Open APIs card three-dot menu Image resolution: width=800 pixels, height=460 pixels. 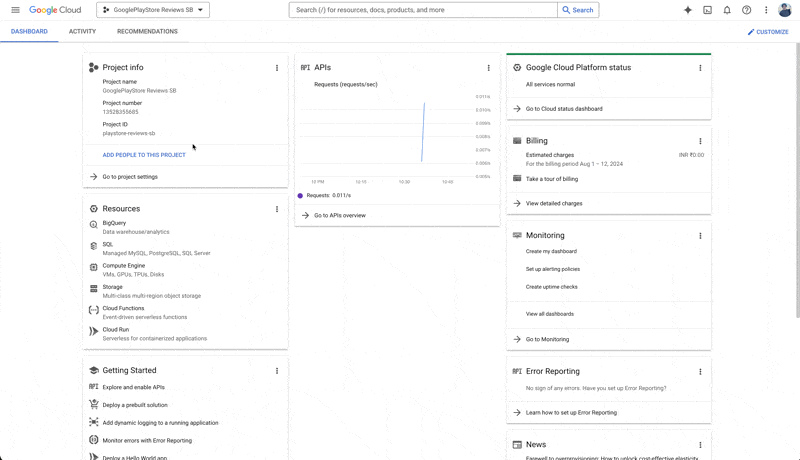pos(488,68)
